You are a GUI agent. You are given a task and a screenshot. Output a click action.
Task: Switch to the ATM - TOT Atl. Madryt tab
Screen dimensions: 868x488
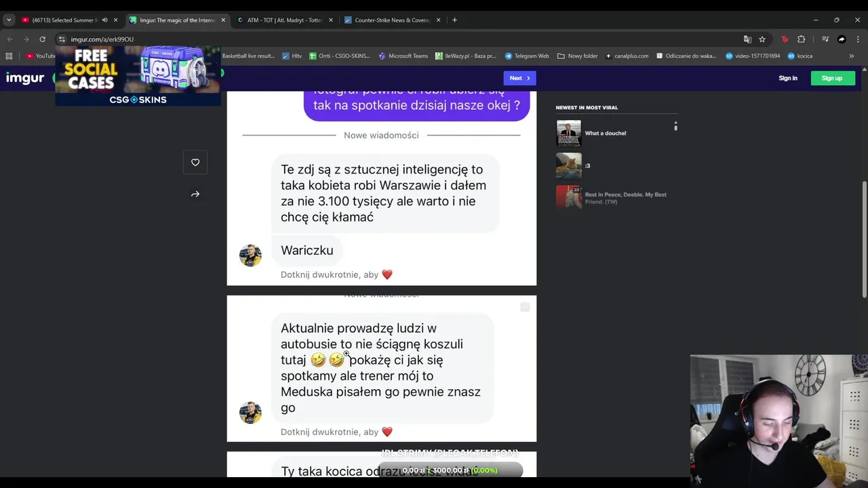coord(285,20)
